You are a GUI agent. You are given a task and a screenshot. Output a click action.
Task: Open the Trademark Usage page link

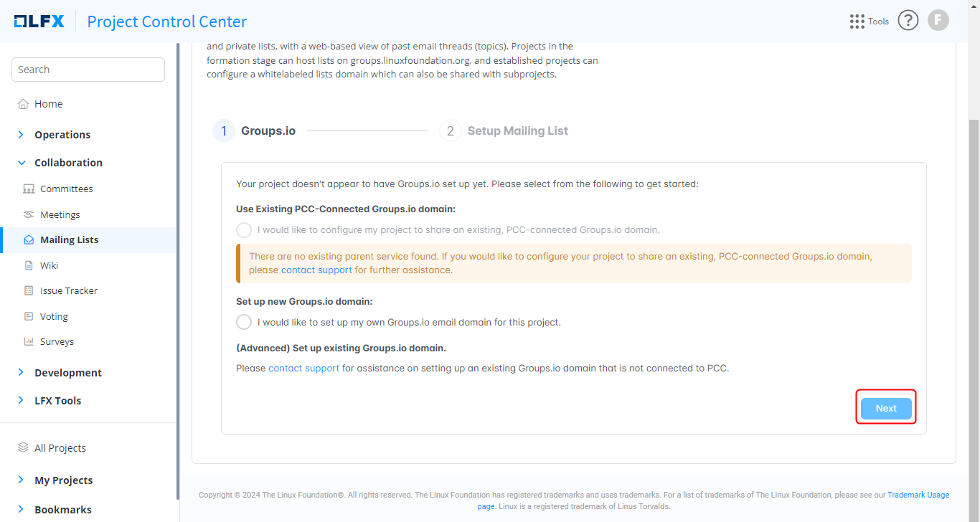[x=918, y=495]
